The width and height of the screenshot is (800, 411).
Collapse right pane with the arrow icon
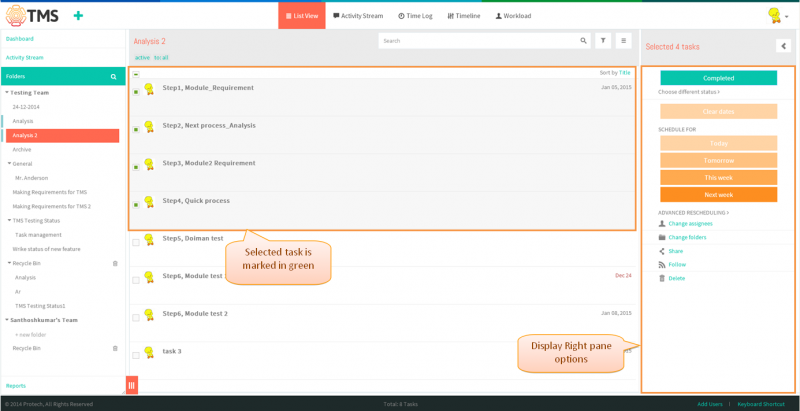pyautogui.click(x=783, y=46)
